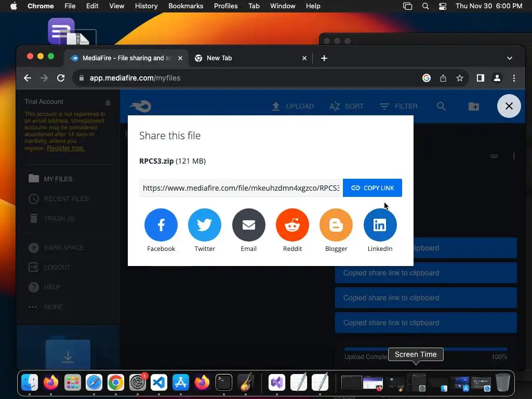This screenshot has width=532, height=399.
Task: Select the share URL text field
Action: (241, 188)
